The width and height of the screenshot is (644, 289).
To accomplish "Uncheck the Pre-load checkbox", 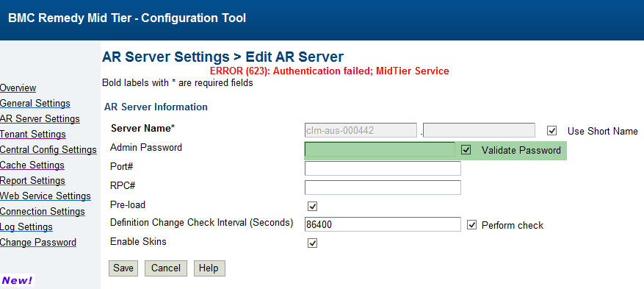I will click(312, 206).
